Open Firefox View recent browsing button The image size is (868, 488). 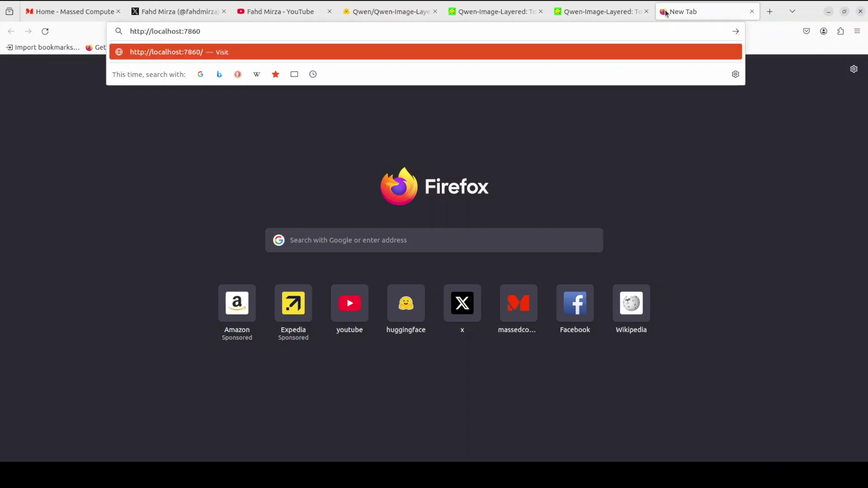(x=9, y=11)
